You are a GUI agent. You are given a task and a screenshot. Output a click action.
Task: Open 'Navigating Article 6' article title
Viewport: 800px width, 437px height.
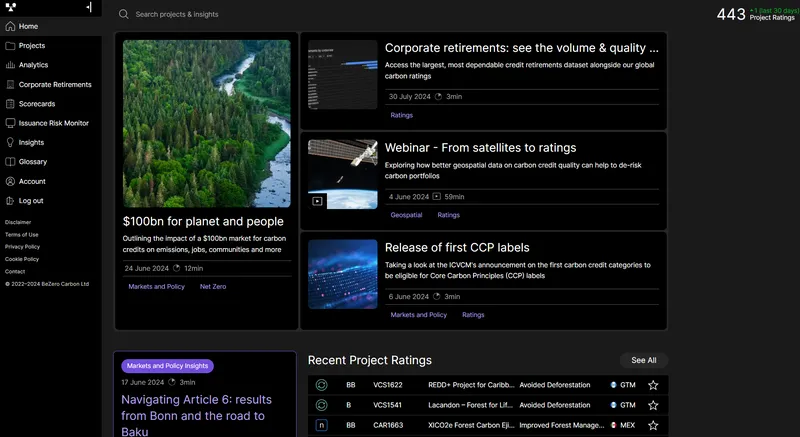196,415
